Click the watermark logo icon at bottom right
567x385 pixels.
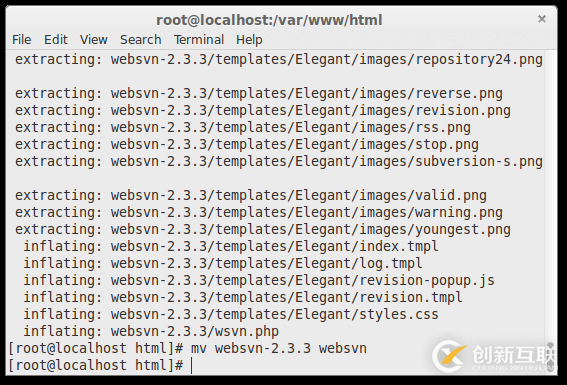point(450,356)
